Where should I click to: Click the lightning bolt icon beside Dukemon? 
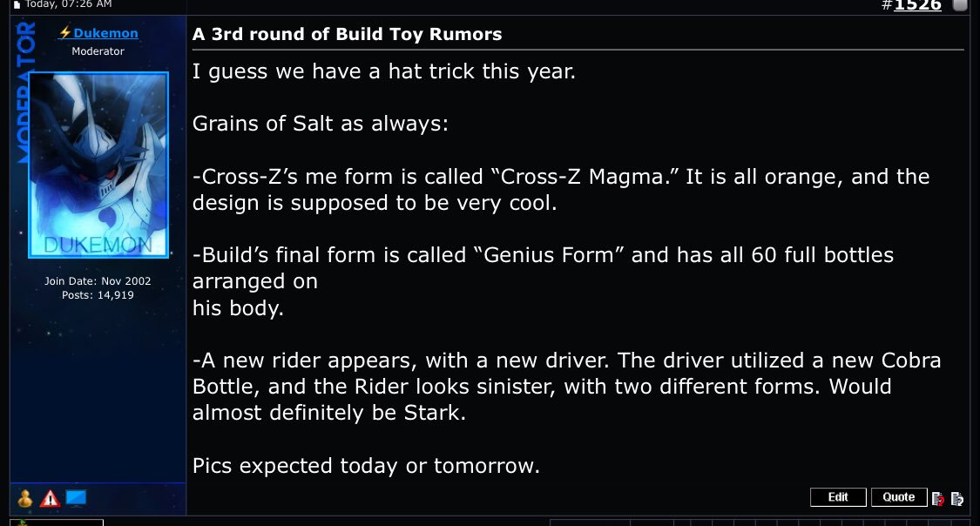pyautogui.click(x=64, y=33)
